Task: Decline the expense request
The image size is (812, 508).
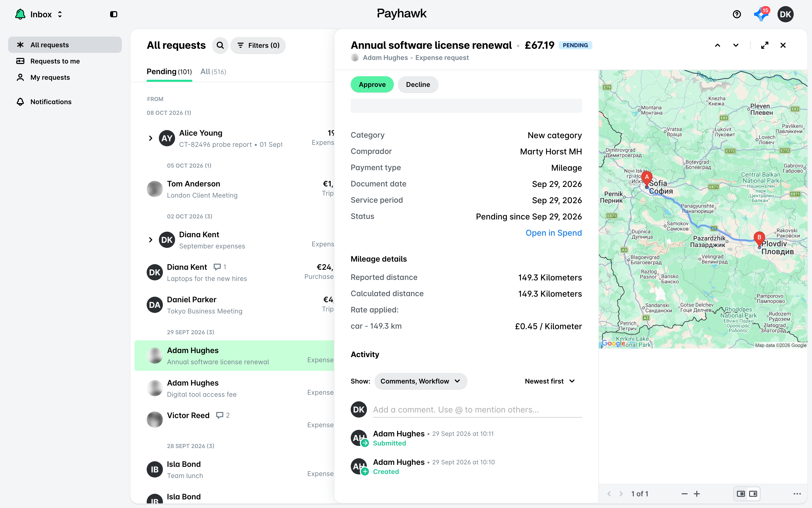Action: point(418,84)
